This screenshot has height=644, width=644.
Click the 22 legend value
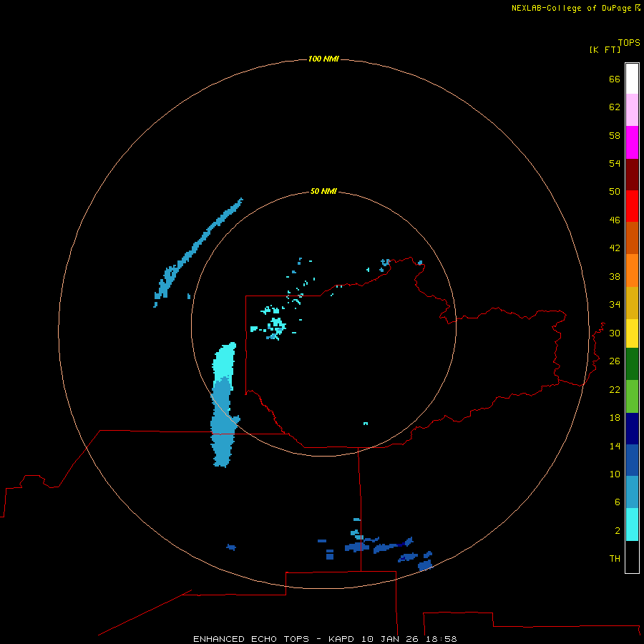click(615, 389)
